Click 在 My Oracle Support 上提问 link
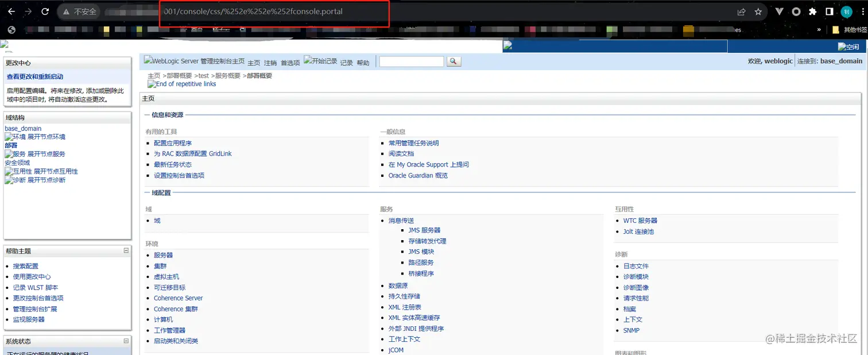This screenshot has width=868, height=355. (429, 164)
